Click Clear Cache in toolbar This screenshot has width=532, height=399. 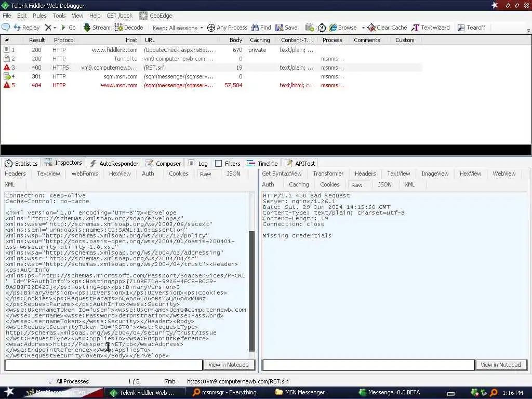point(387,28)
